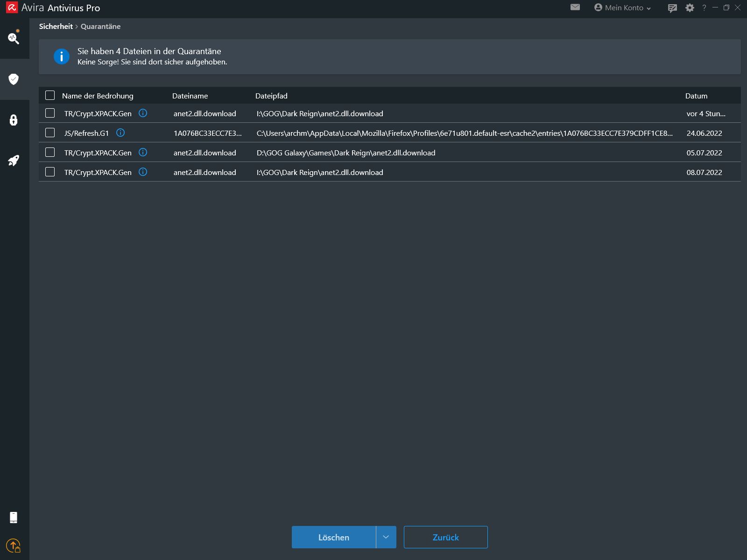Open the mobile device sidebar icon

pyautogui.click(x=14, y=517)
